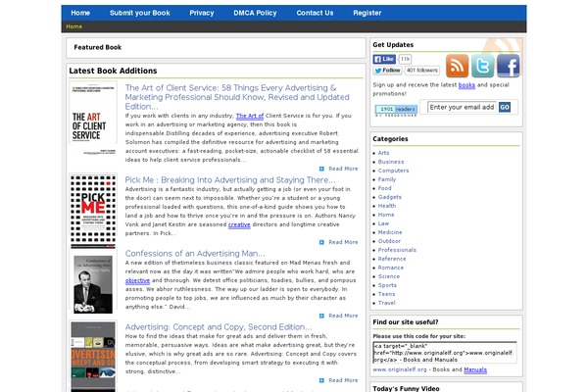Image resolution: width=588 pixels, height=392 pixels.
Task: Open the DMCA Policy menu item
Action: 255,13
